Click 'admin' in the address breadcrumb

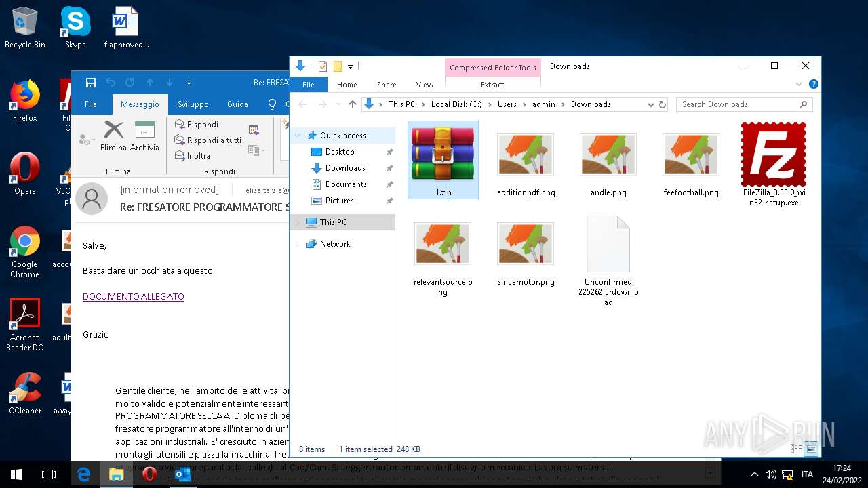tap(544, 104)
